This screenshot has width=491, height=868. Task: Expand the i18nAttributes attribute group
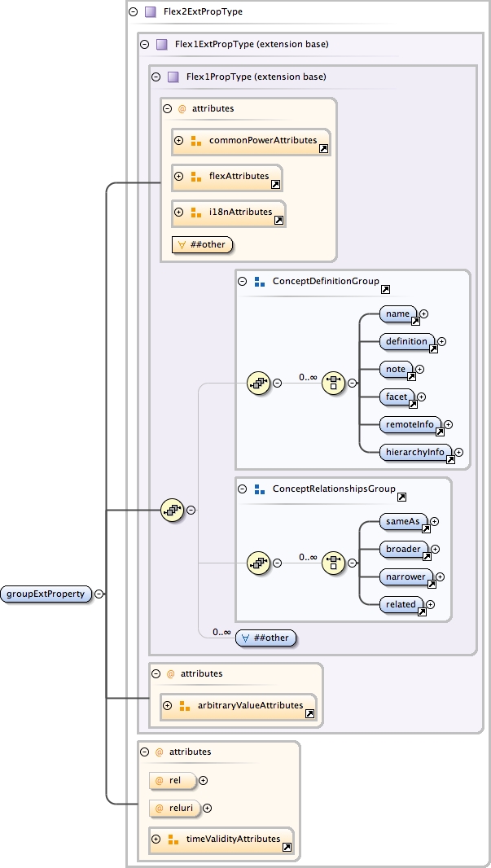(x=178, y=213)
